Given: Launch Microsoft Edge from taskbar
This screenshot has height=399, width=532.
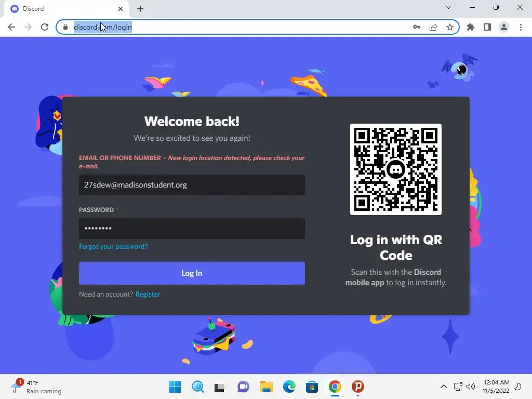Looking at the screenshot, I should pyautogui.click(x=289, y=387).
